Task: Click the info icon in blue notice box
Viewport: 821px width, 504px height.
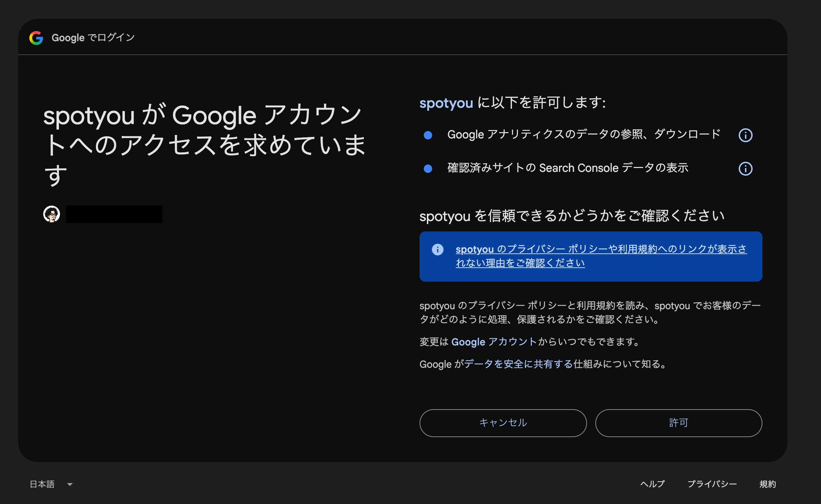Action: point(437,249)
